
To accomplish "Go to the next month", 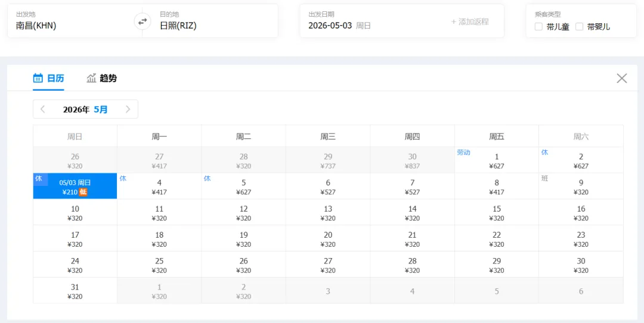I will (128, 109).
